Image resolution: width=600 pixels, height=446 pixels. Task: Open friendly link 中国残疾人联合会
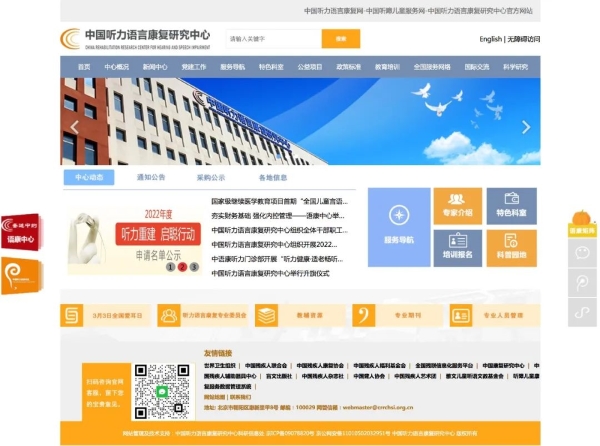tap(266, 366)
